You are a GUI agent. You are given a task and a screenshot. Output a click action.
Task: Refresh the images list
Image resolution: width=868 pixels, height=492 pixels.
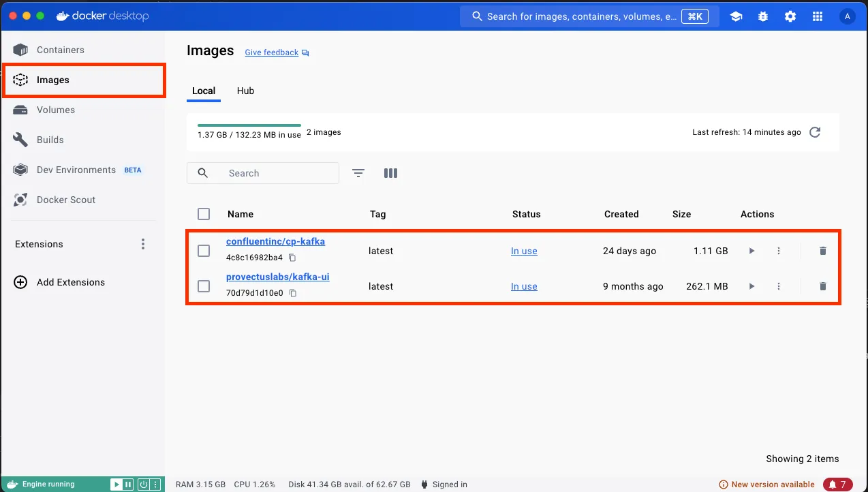[815, 132]
